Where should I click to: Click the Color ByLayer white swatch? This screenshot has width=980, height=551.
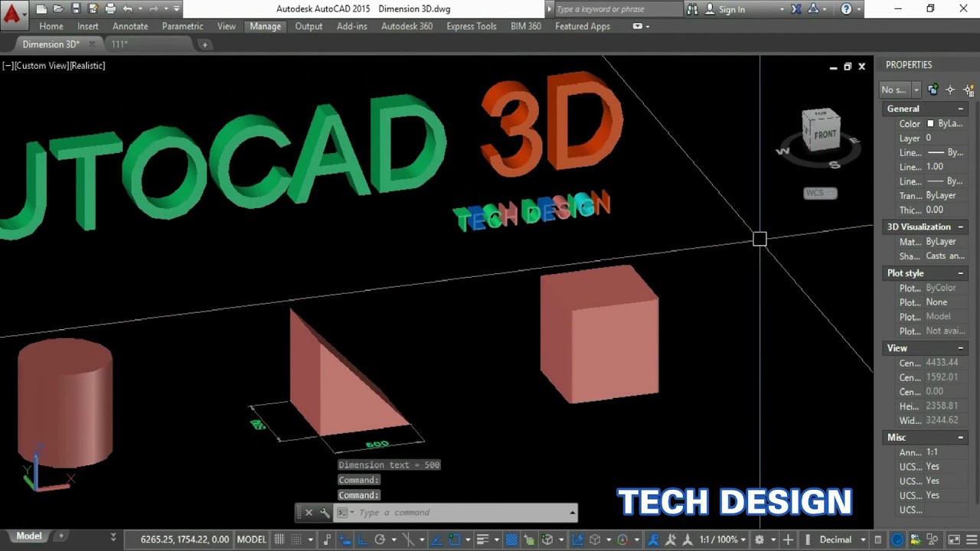[931, 123]
